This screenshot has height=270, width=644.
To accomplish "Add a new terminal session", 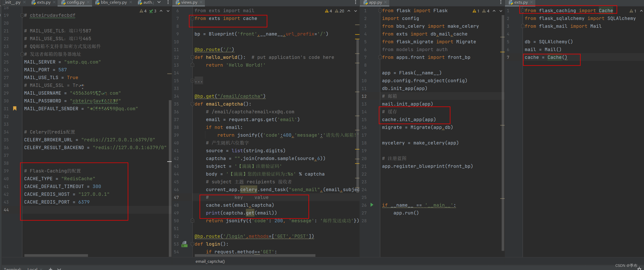I will [x=51, y=269].
